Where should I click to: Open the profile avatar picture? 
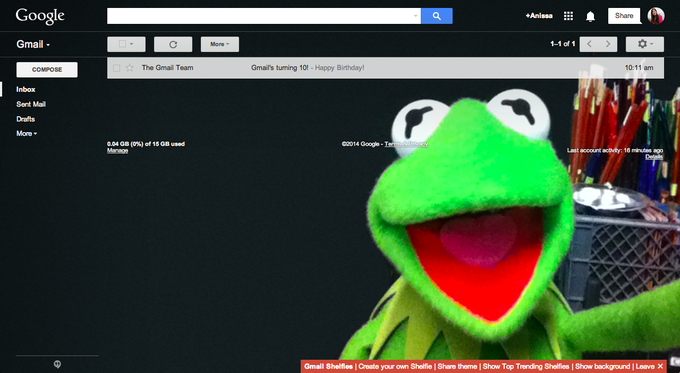click(656, 16)
